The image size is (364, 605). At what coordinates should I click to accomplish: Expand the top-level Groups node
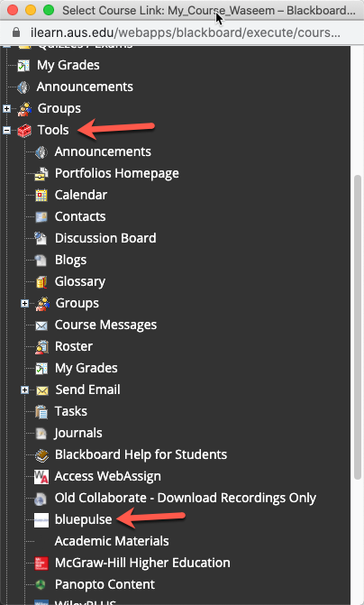coord(6,109)
